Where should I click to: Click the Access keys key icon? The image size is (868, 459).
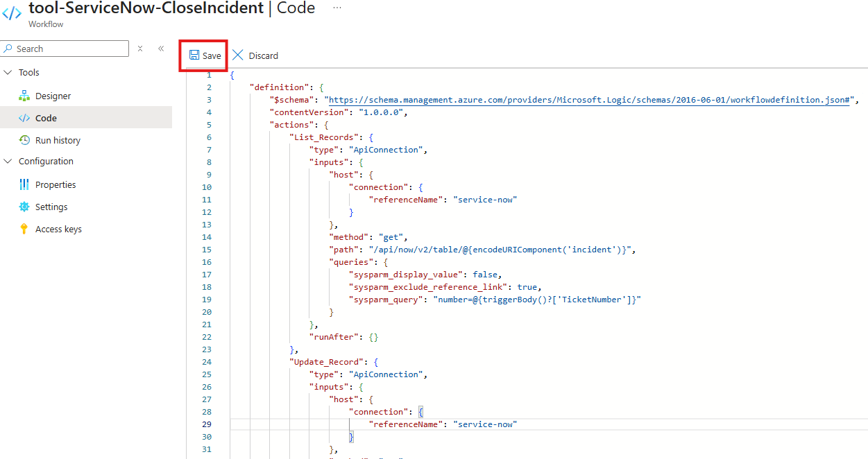click(24, 229)
